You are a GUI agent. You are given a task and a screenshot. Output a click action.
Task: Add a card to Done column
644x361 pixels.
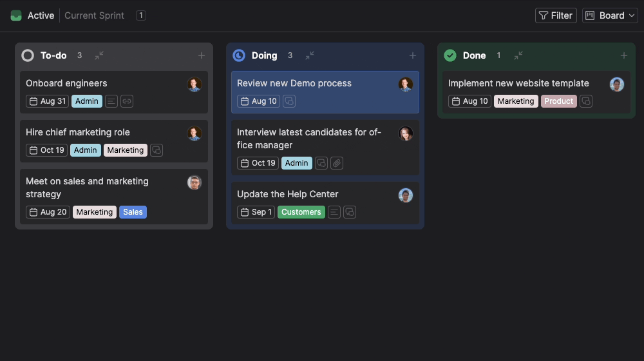623,55
